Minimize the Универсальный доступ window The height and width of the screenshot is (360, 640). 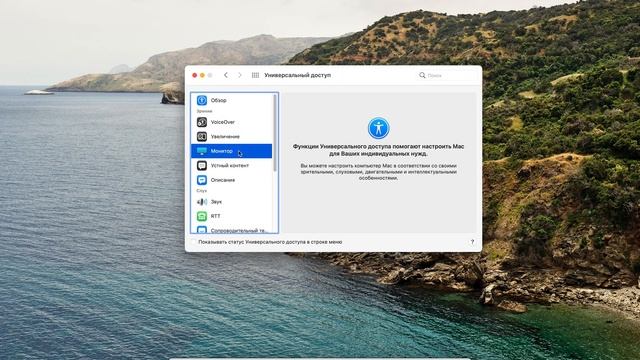pyautogui.click(x=202, y=75)
